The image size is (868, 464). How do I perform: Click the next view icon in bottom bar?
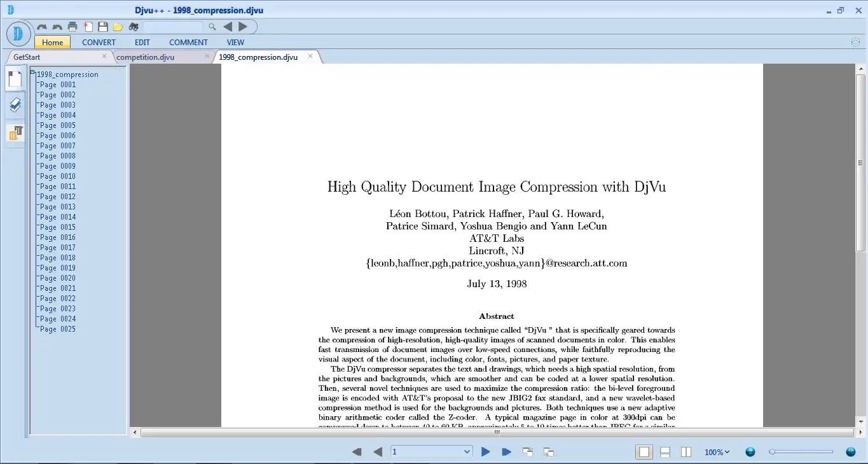click(549, 452)
